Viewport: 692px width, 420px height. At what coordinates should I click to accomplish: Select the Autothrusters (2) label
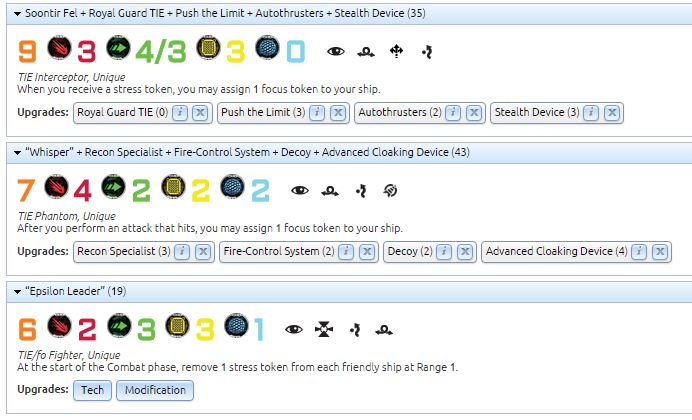click(400, 112)
